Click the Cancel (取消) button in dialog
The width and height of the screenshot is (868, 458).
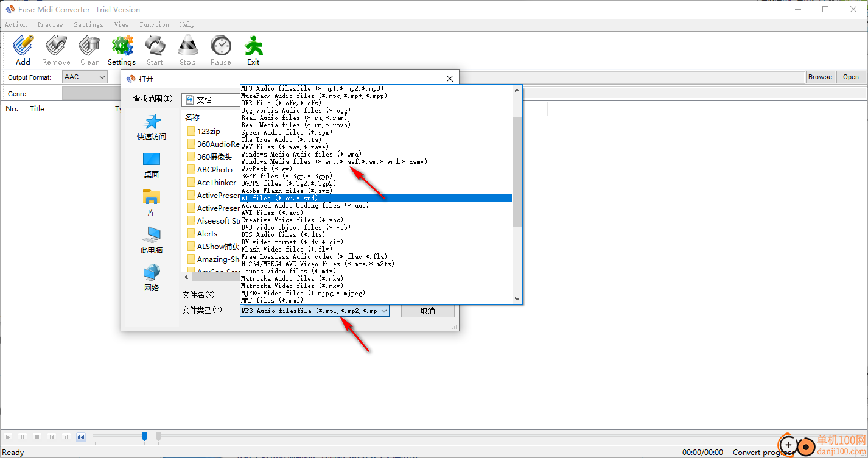(428, 311)
